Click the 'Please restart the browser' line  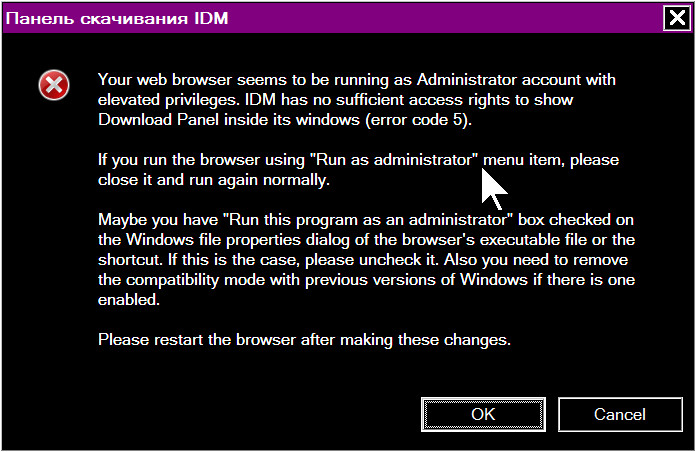[304, 340]
